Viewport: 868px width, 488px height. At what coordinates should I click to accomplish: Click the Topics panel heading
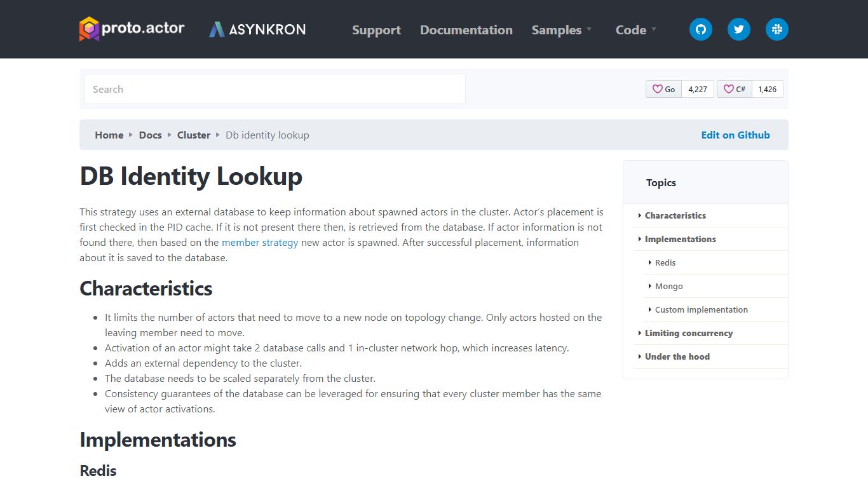[x=661, y=182]
